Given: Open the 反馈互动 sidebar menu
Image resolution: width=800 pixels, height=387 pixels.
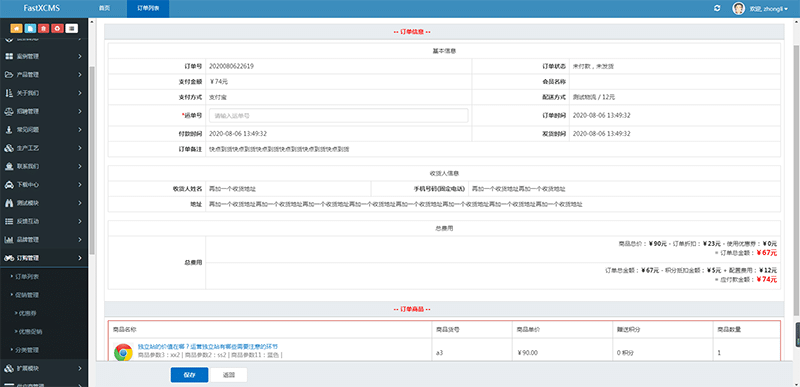Looking at the screenshot, I should [x=44, y=221].
